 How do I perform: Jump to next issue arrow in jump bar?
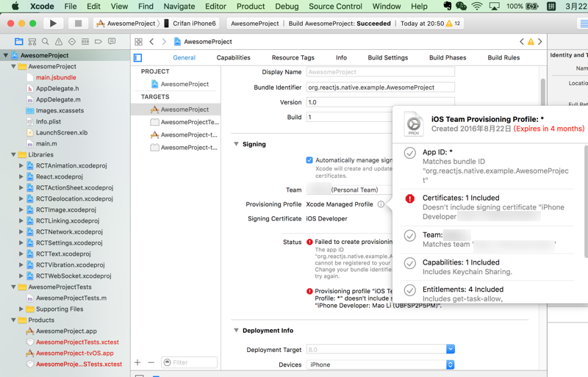point(540,42)
